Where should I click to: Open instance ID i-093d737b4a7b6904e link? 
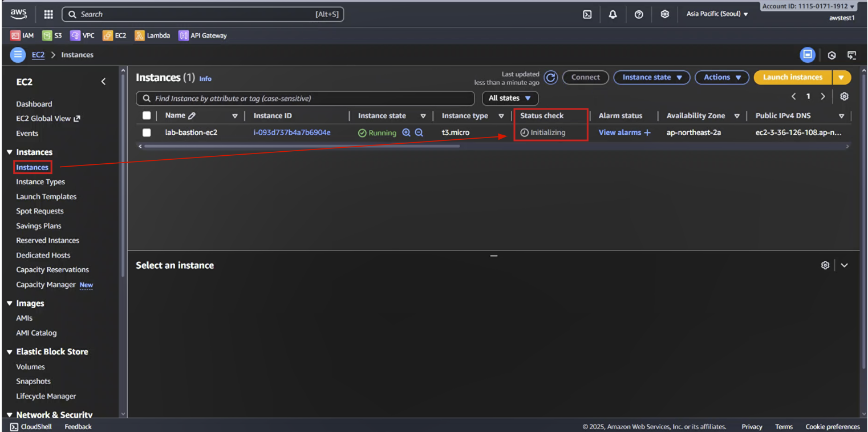pyautogui.click(x=292, y=132)
